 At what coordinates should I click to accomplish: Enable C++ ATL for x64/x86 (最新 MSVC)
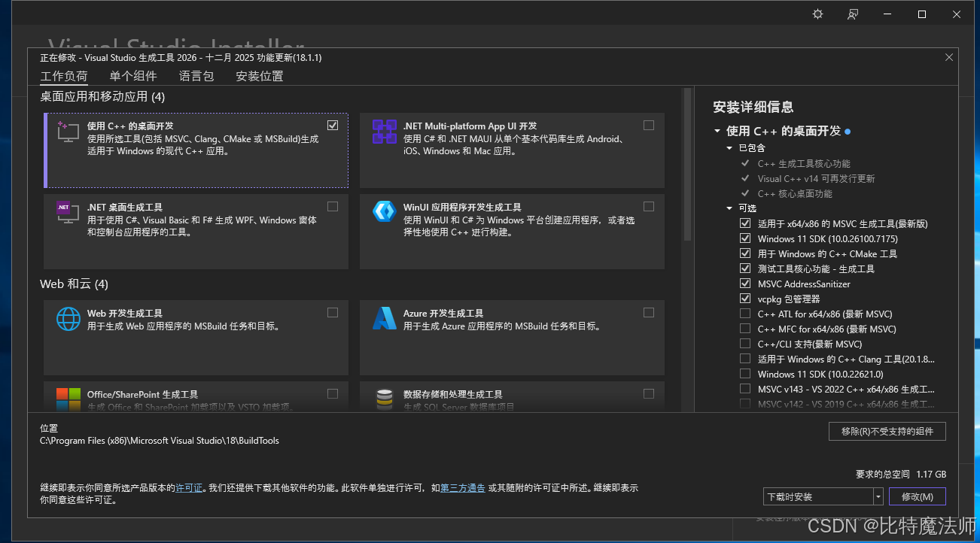pyautogui.click(x=745, y=314)
